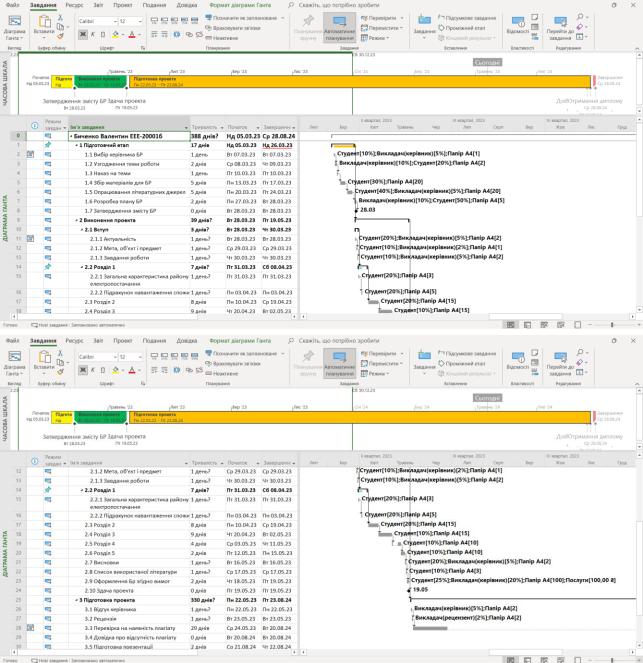Click Gantt view shortcut in top window status bar
The width and height of the screenshot is (643, 663).
(x=511, y=325)
